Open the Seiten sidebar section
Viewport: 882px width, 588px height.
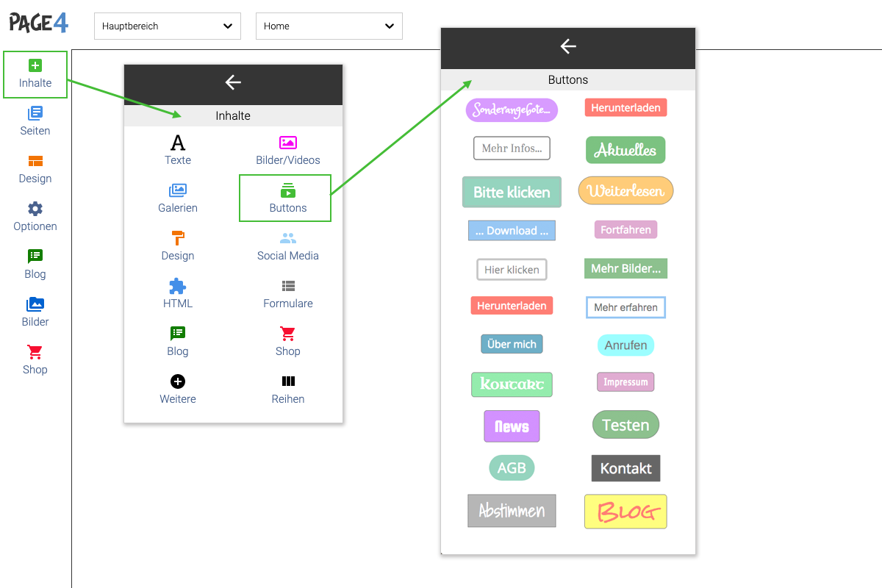point(35,122)
